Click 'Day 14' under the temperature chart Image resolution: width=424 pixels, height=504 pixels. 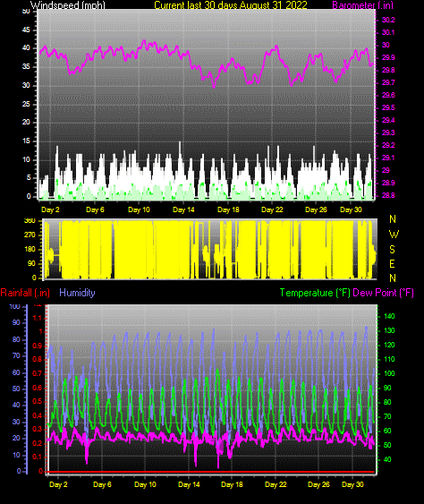coord(189,484)
